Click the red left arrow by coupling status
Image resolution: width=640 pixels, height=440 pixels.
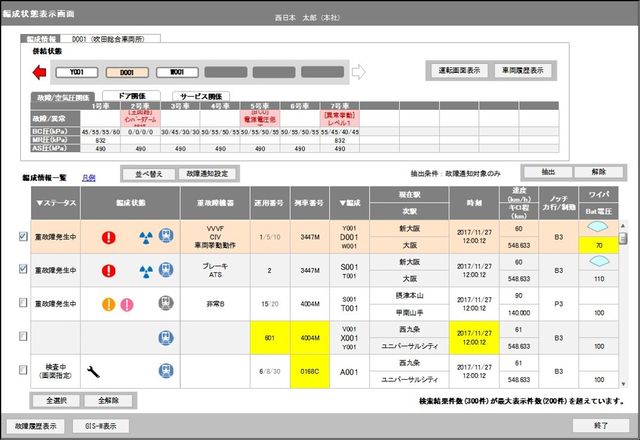point(39,72)
